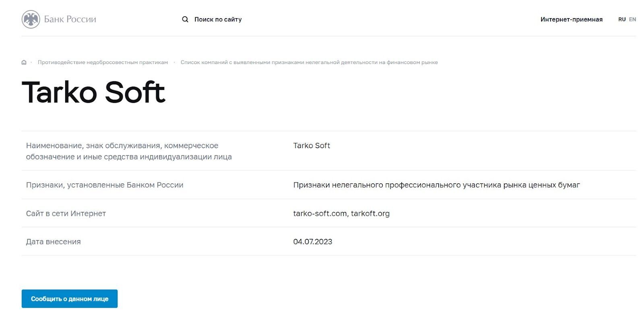The height and width of the screenshot is (313, 644).
Task: Click the Наименование, знак обслуживания row label
Action: (x=129, y=151)
